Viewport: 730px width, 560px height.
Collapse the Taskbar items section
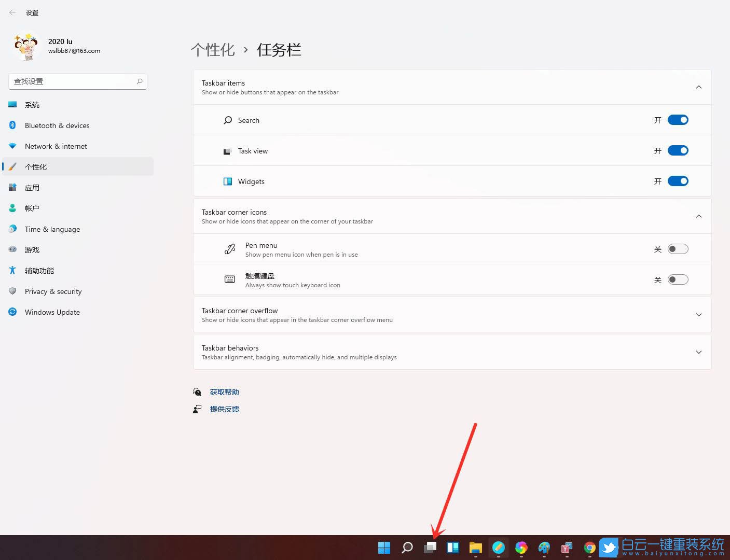click(x=698, y=87)
